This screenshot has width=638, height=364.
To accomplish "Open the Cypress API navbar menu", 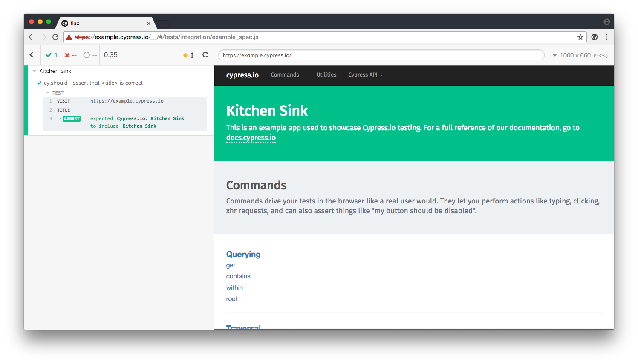I will (365, 75).
